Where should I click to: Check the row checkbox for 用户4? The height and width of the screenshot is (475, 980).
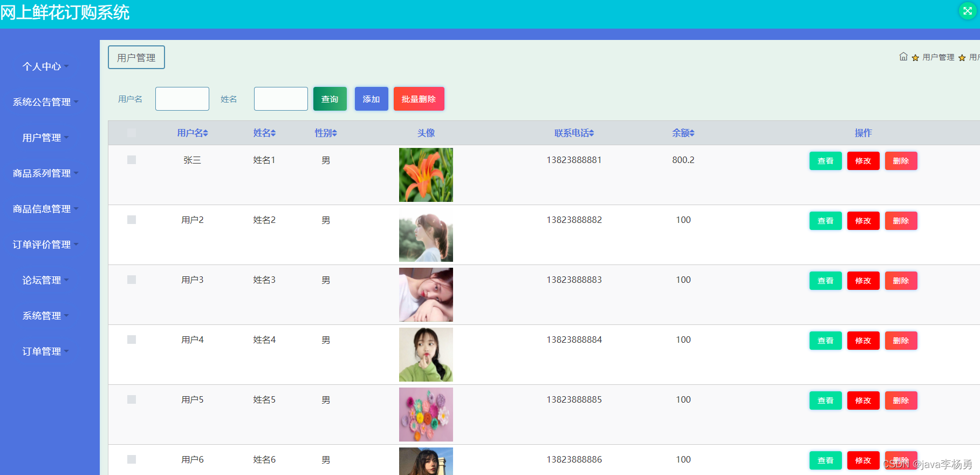tap(132, 340)
